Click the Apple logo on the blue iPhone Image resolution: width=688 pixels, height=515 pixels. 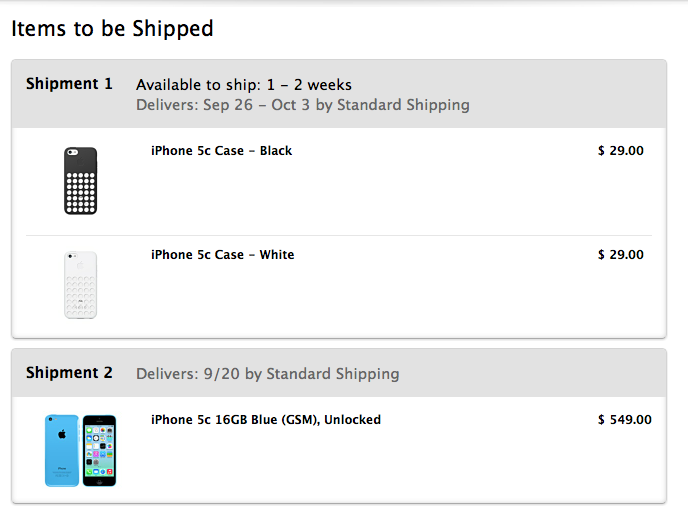click(61, 435)
